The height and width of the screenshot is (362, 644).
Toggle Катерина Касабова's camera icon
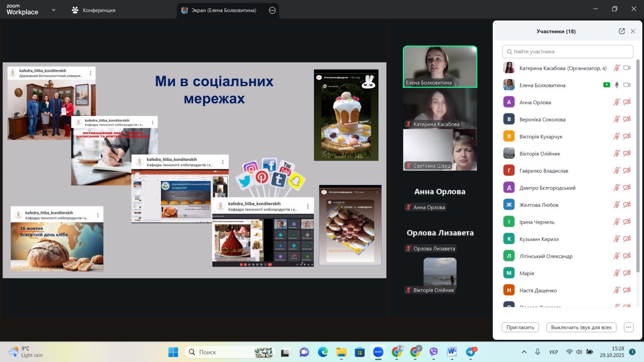click(x=627, y=68)
